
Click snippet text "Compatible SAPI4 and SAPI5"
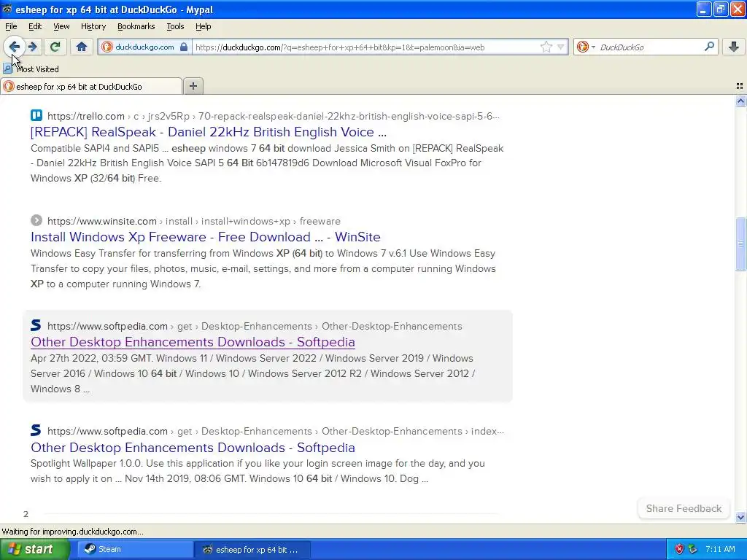pos(94,148)
